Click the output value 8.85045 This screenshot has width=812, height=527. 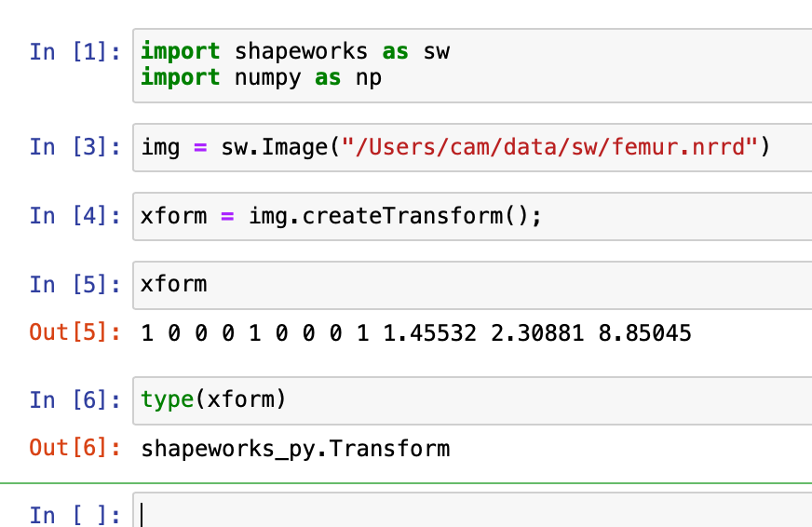pyautogui.click(x=644, y=333)
